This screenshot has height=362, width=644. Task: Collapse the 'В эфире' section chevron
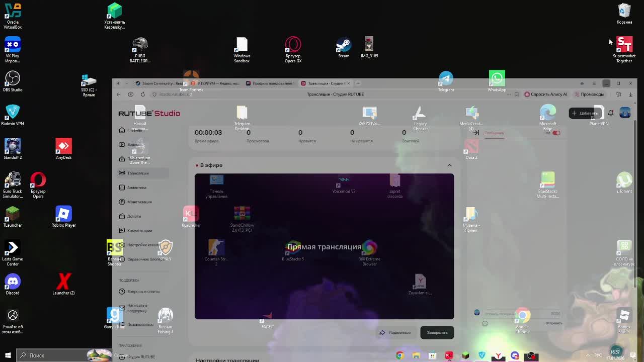coord(449,165)
